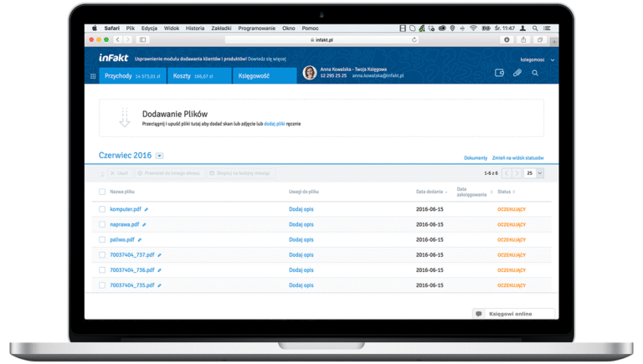Viewport: 643px width, 364px height.
Task: Click the 'dodaj pliki' link in upload area
Action: point(275,124)
